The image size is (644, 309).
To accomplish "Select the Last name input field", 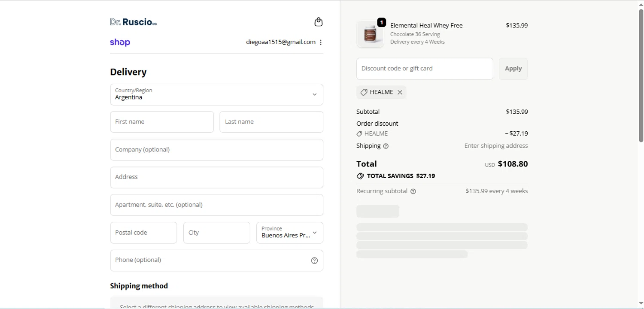I will (x=271, y=122).
